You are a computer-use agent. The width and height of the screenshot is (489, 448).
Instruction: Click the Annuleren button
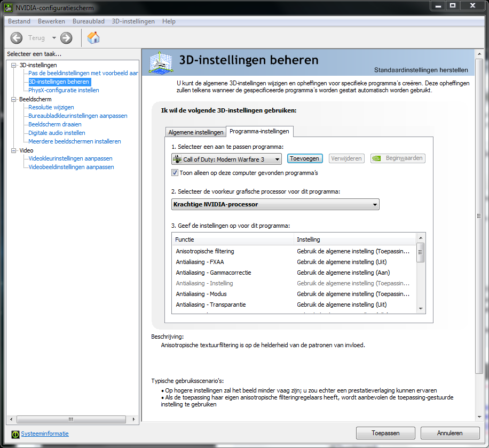coord(449,433)
